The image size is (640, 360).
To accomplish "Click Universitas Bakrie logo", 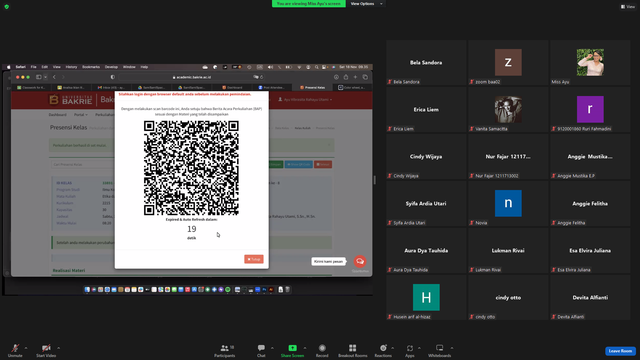I will [x=71, y=100].
